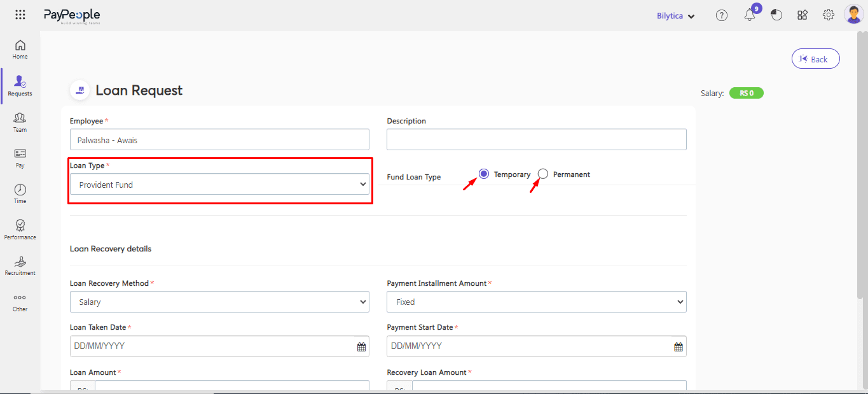Viewport: 868px width, 394px height.
Task: Click into the Description text field
Action: coord(536,139)
